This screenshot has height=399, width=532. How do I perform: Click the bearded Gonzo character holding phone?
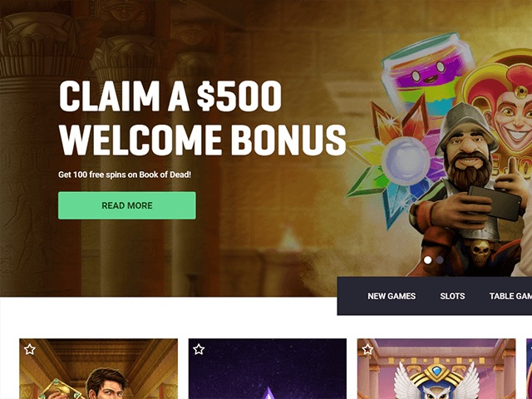pyautogui.click(x=466, y=189)
